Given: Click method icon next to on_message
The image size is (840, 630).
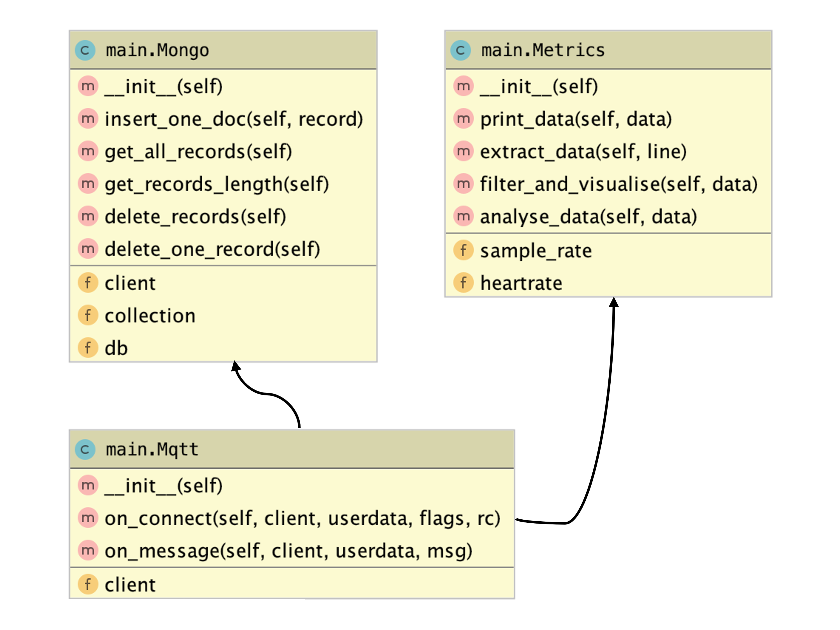Looking at the screenshot, I should pyautogui.click(x=88, y=550).
